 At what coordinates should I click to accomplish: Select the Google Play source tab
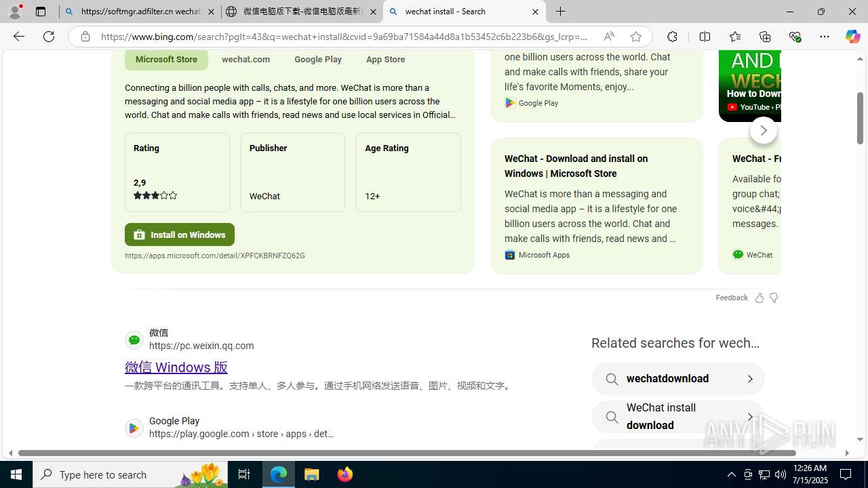pyautogui.click(x=318, y=59)
